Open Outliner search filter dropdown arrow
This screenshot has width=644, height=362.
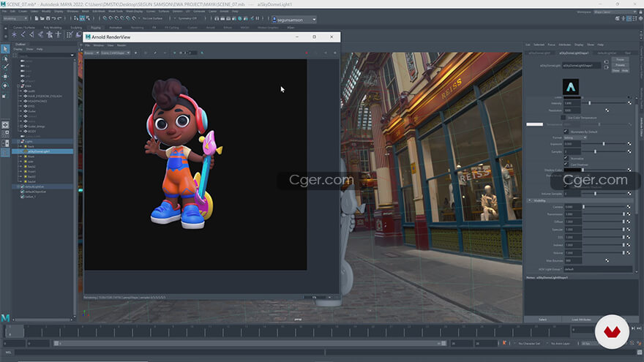coord(72,55)
